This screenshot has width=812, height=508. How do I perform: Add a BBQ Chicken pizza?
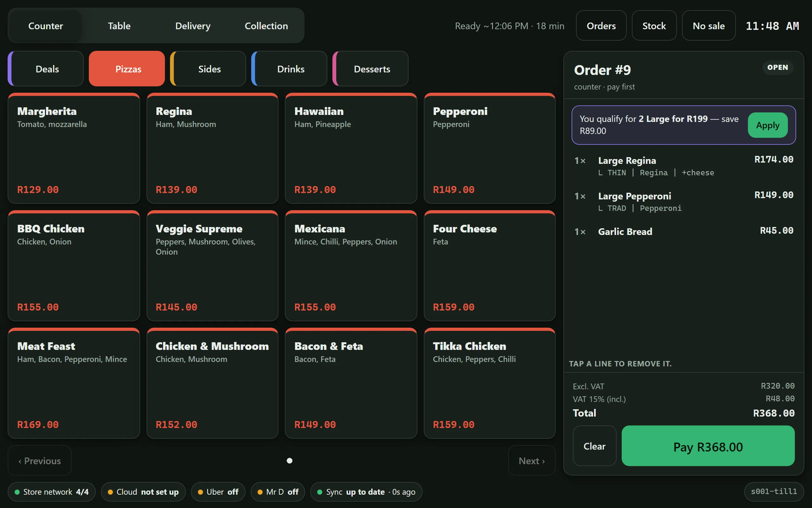point(74,266)
